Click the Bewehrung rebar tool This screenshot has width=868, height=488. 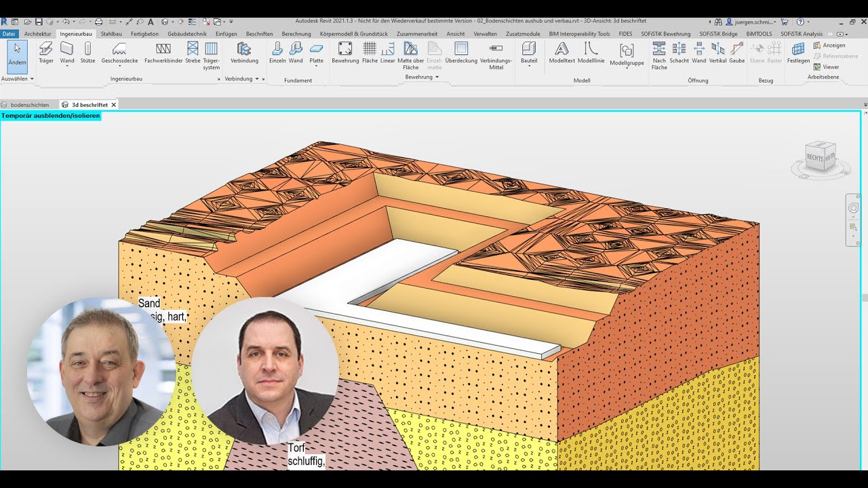point(345,52)
